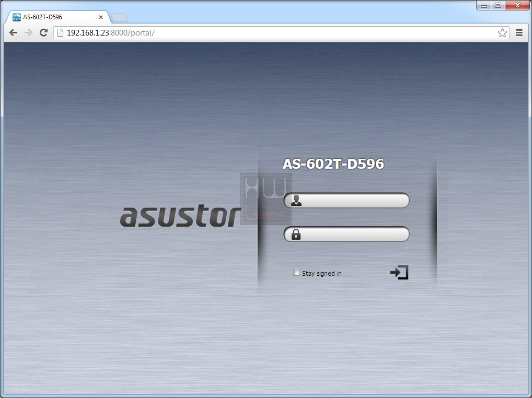This screenshot has width=532, height=398.
Task: Click the AS-602T-D596 device name heading
Action: tap(333, 163)
